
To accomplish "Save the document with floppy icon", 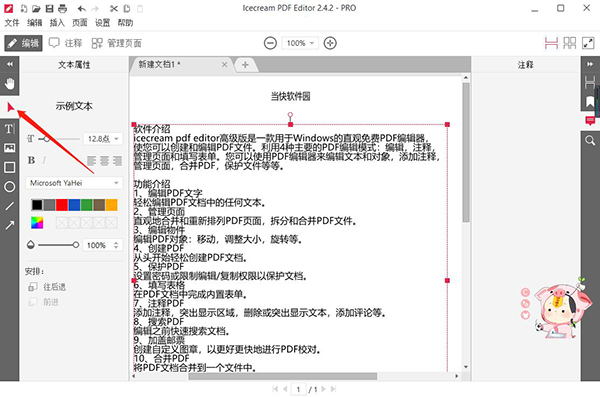I will click(49, 8).
